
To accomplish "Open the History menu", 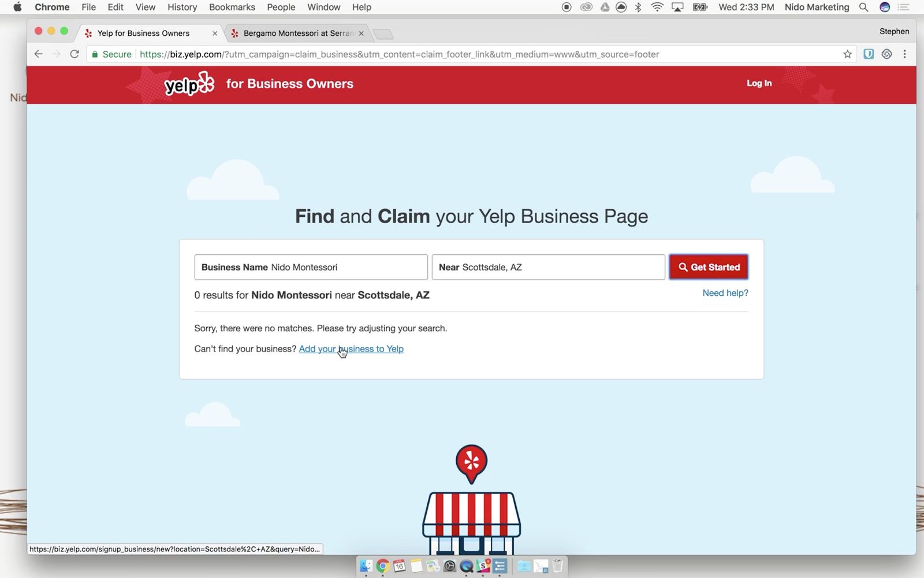I will pos(182,7).
